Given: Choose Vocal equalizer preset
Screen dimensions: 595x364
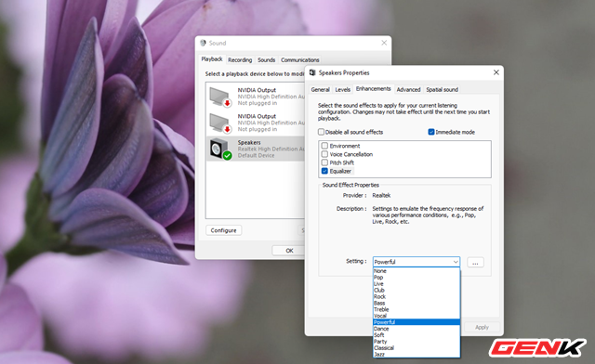Looking at the screenshot, I should pyautogui.click(x=416, y=316).
